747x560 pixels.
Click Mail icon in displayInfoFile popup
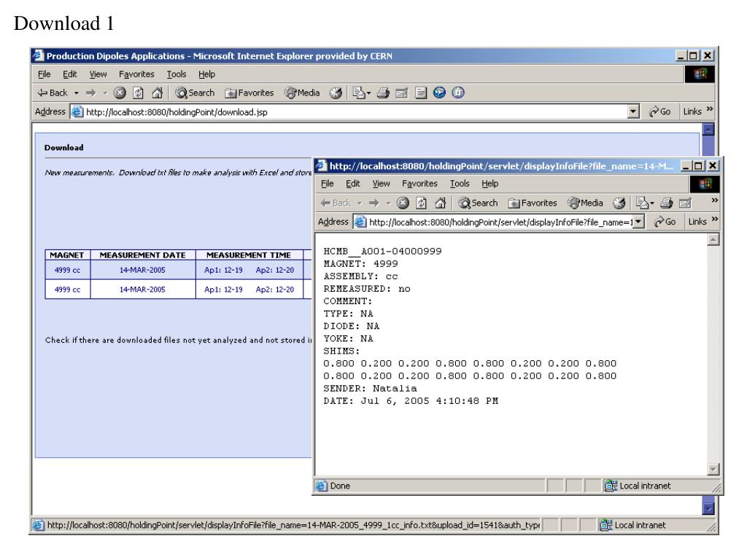pos(642,203)
